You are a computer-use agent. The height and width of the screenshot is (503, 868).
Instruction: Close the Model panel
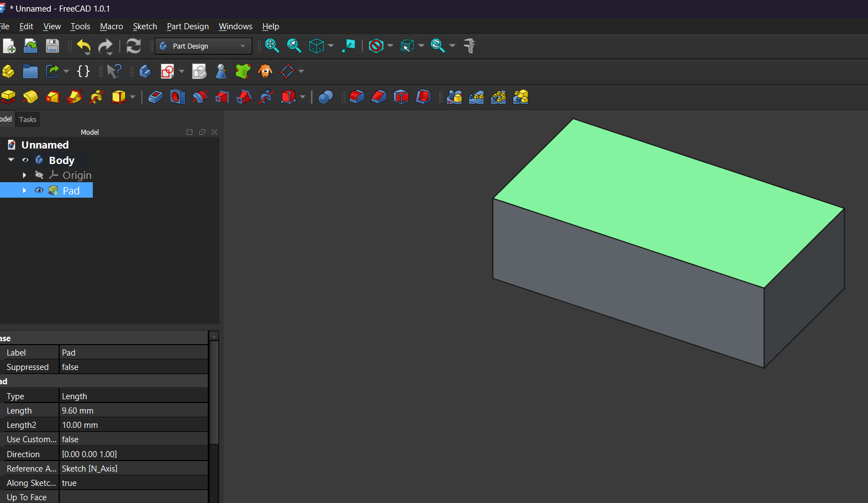(214, 132)
